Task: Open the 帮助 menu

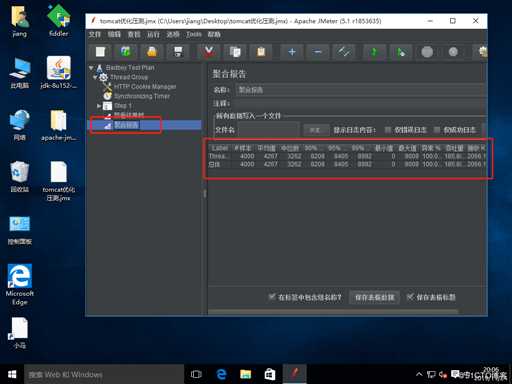Action: [x=214, y=34]
